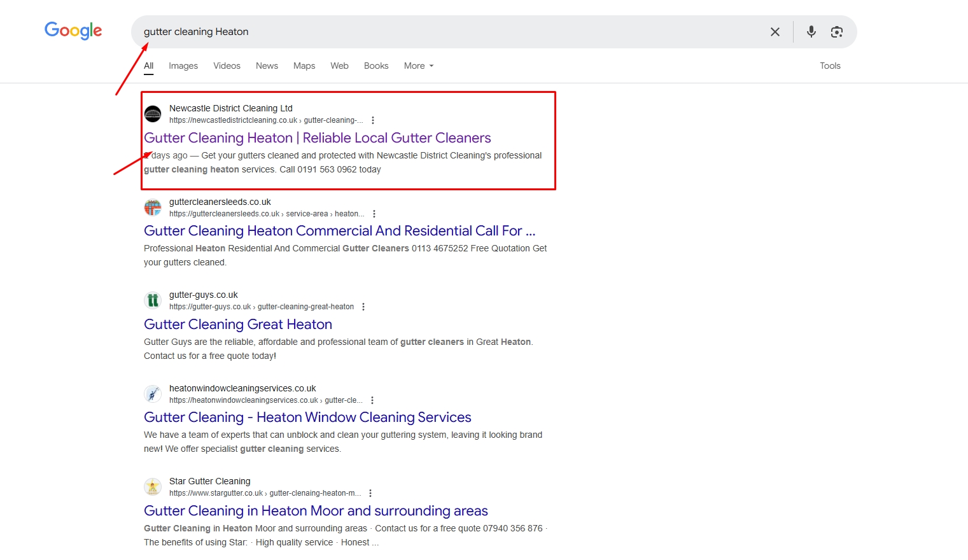Open three-dot menu for guttercleanersleeds result
This screenshot has height=560, width=968.
click(x=374, y=214)
